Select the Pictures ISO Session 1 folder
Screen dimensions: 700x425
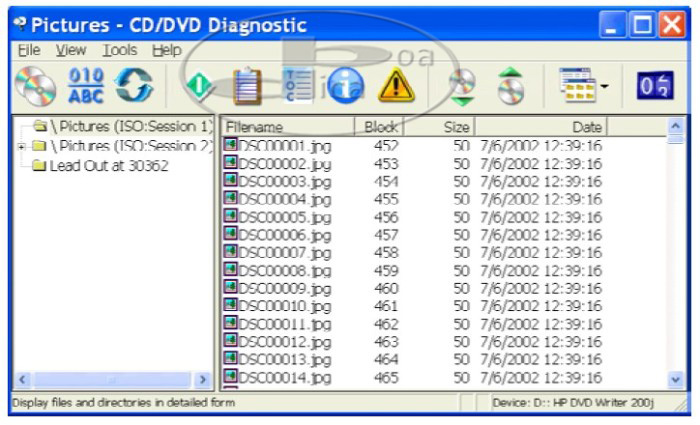125,127
